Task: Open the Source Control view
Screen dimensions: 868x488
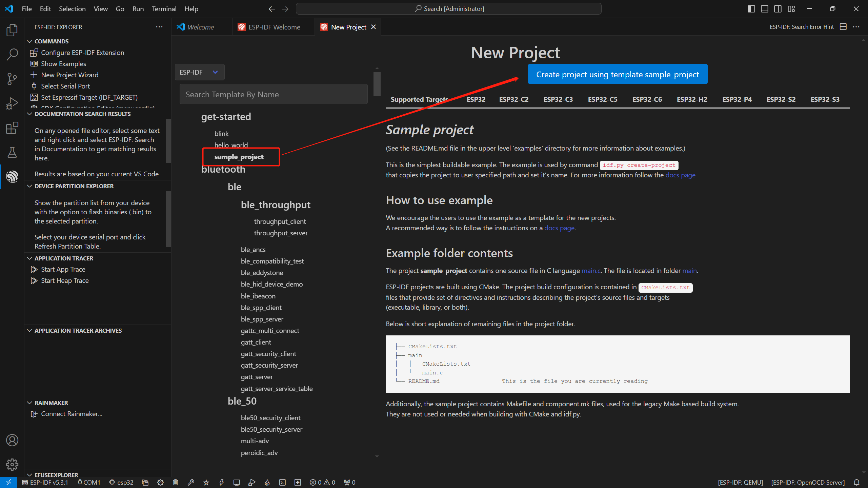Action: [12, 79]
